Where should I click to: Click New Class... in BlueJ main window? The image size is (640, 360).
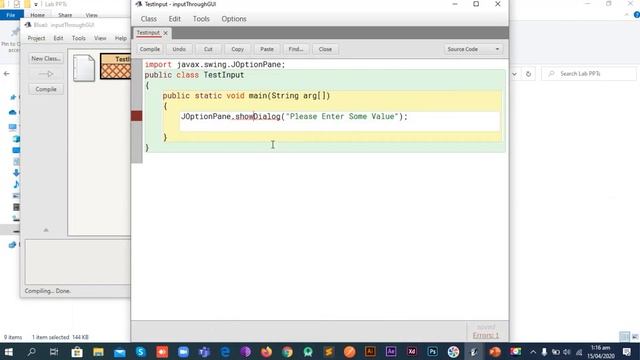[46, 59]
